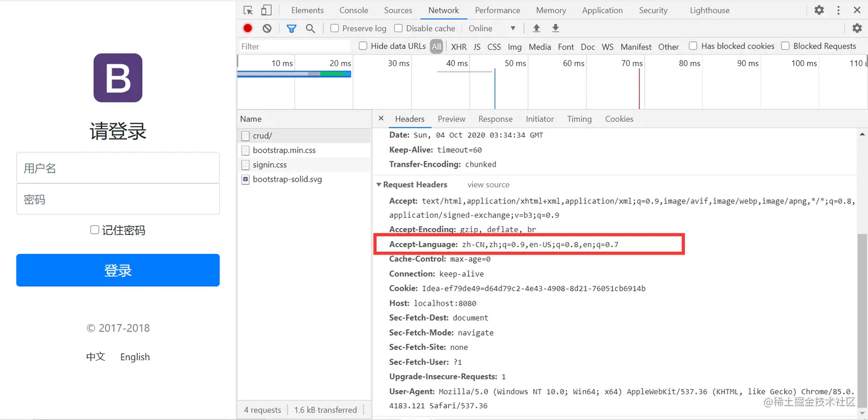
Task: Close the request details pane
Action: (x=381, y=118)
